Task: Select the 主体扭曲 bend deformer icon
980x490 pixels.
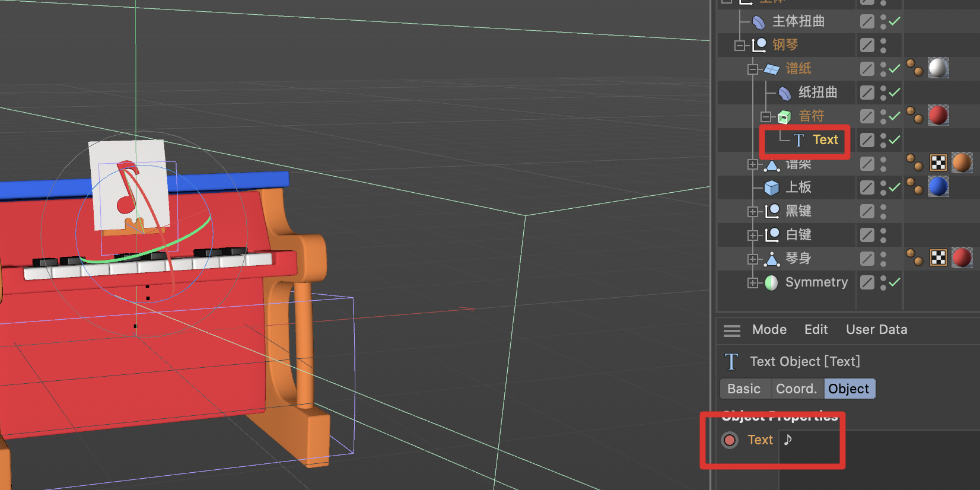Action: tap(758, 22)
